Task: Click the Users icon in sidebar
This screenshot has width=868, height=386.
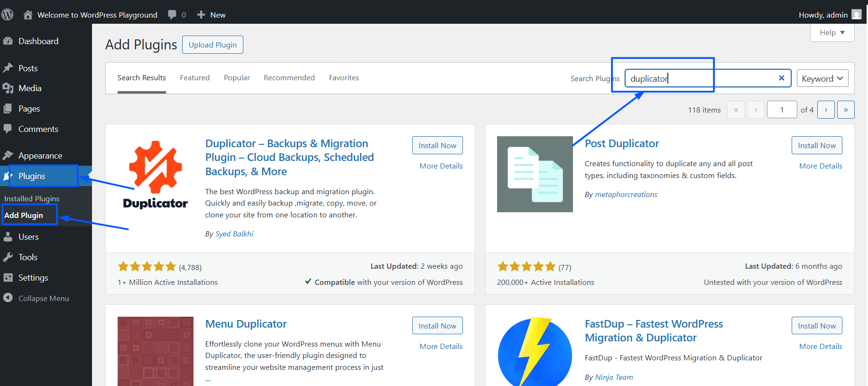Action: tap(8, 236)
